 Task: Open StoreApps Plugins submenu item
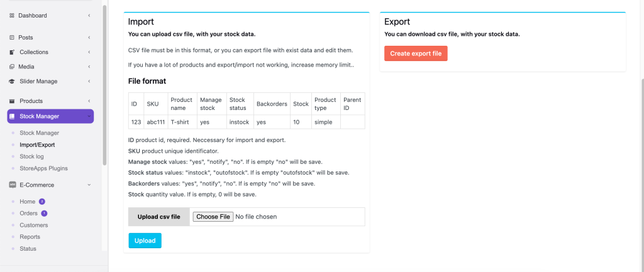(x=43, y=168)
